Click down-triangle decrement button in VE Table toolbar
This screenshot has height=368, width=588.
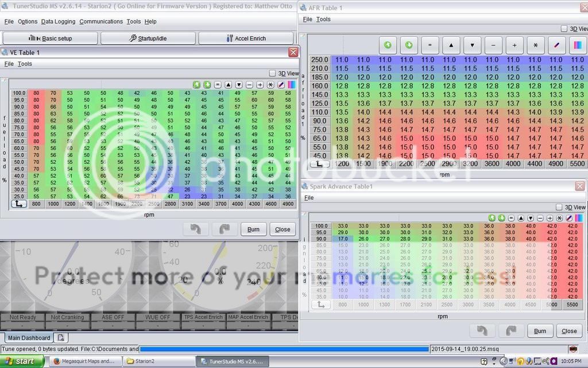238,85
